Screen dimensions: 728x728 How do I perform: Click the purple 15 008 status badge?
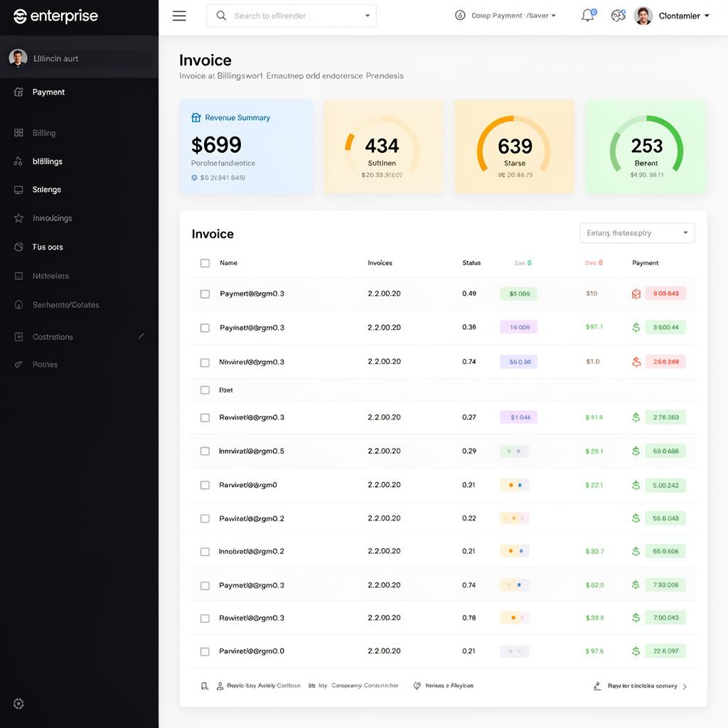[x=518, y=327]
